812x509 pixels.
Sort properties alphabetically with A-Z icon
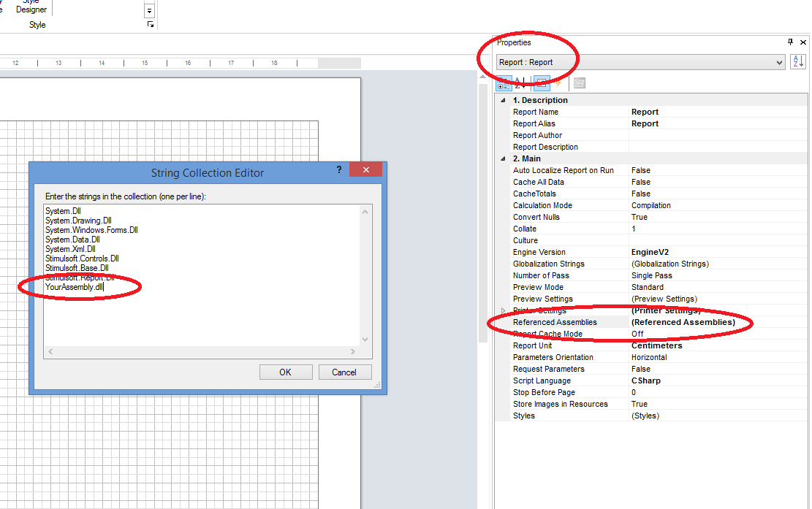pos(517,83)
